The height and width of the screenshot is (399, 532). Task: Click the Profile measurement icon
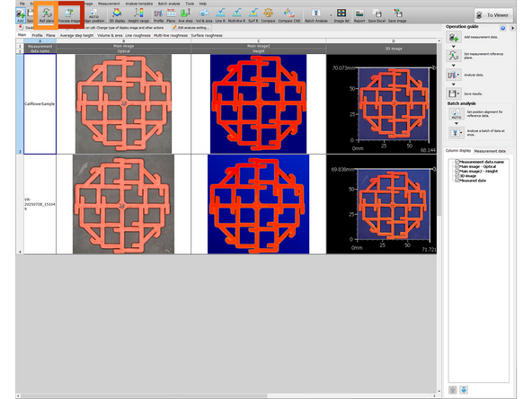pos(158,15)
